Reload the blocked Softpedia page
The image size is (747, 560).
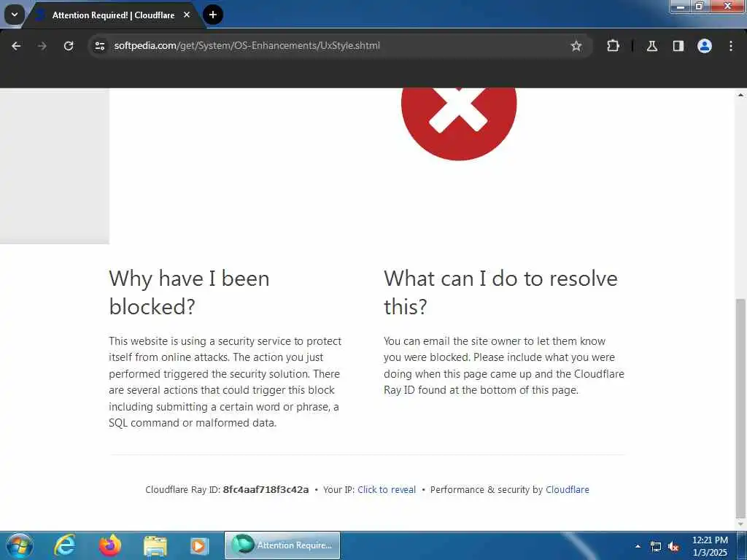tap(69, 46)
